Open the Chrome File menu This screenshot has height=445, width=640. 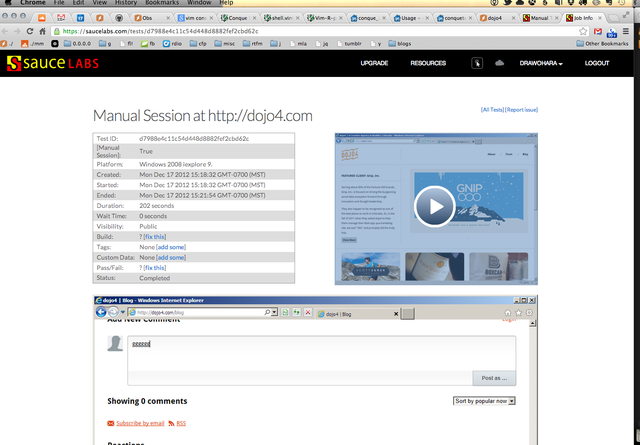click(59, 2)
